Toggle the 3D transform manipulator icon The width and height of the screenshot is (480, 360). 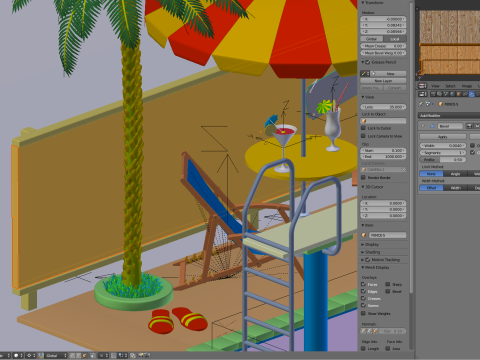coord(41,356)
